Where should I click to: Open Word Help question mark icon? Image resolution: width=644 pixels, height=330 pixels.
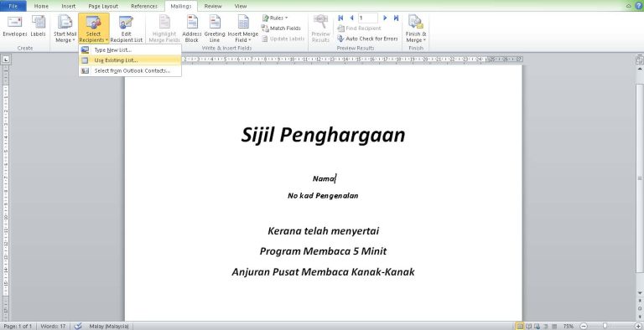tap(639, 6)
